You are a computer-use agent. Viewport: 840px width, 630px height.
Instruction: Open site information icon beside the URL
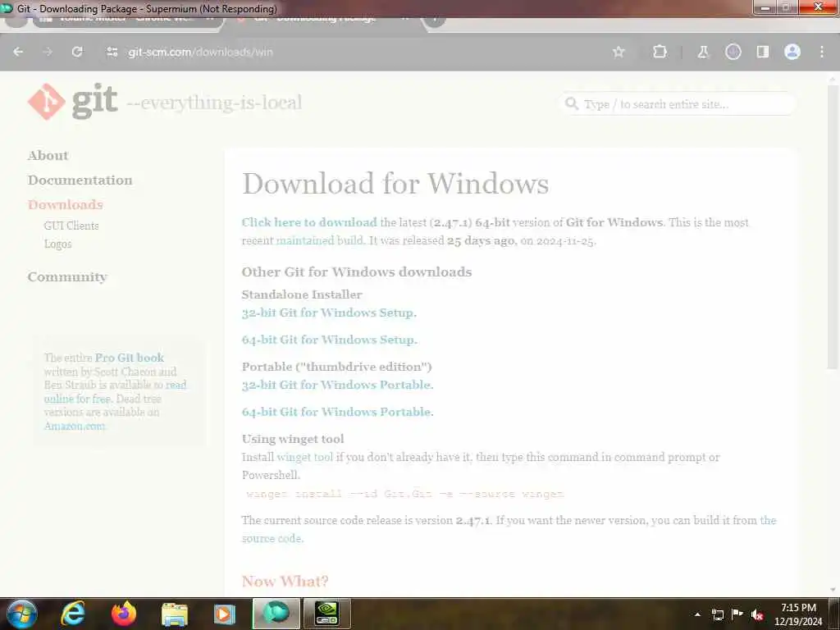[x=112, y=52]
